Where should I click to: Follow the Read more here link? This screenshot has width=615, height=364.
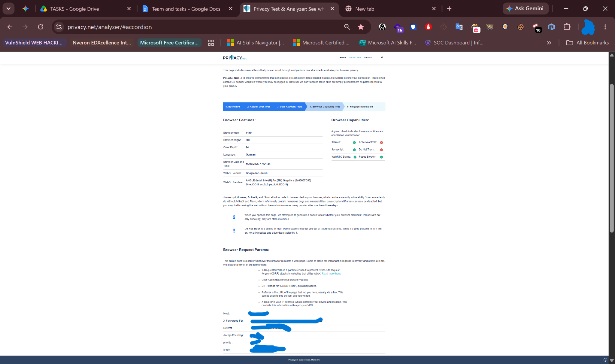(331, 274)
